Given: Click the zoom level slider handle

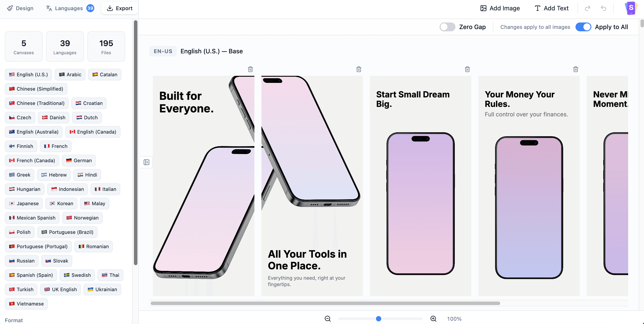Looking at the screenshot, I should click(378, 318).
